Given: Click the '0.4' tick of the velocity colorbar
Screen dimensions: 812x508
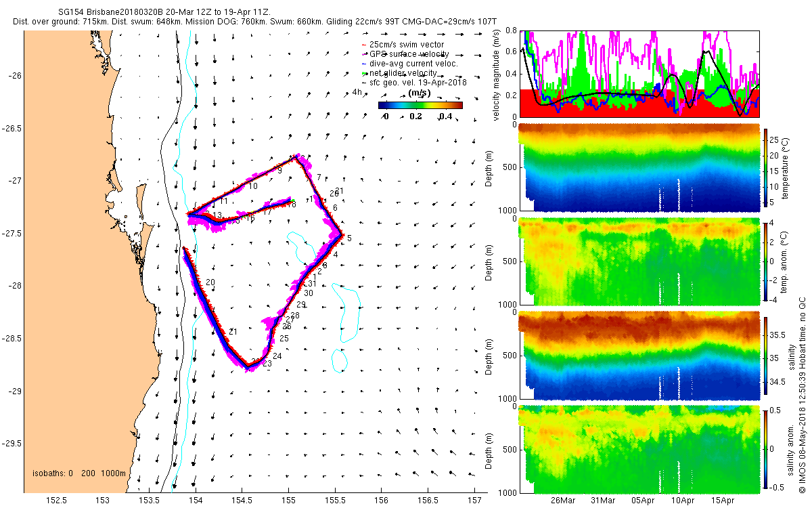Looking at the screenshot, I should pyautogui.click(x=445, y=117).
